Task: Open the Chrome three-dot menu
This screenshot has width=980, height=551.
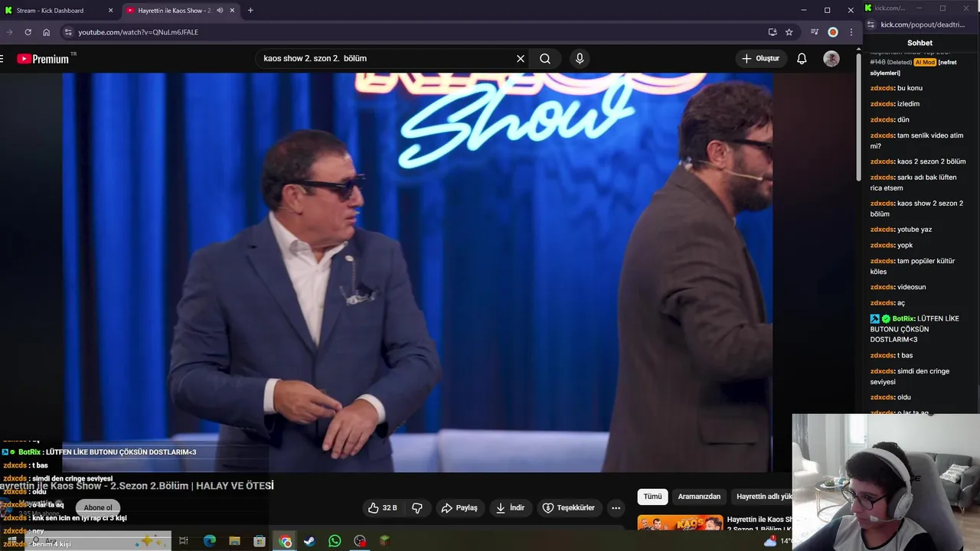Action: click(851, 32)
